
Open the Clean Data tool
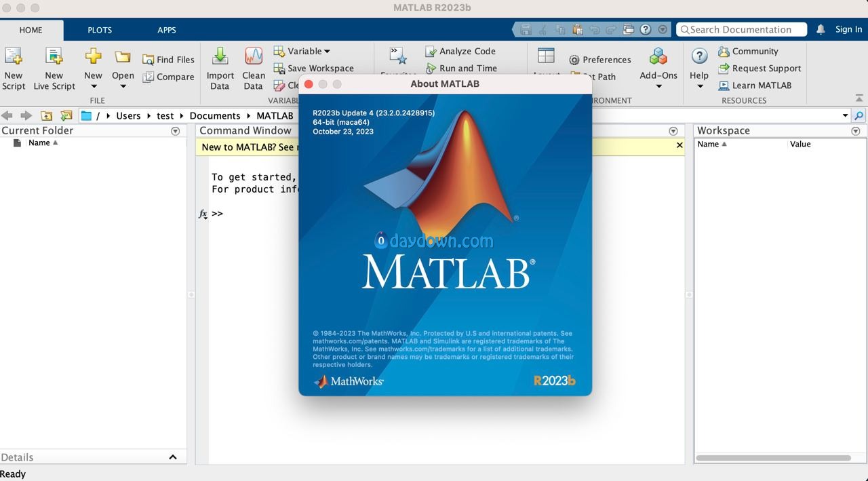point(254,68)
